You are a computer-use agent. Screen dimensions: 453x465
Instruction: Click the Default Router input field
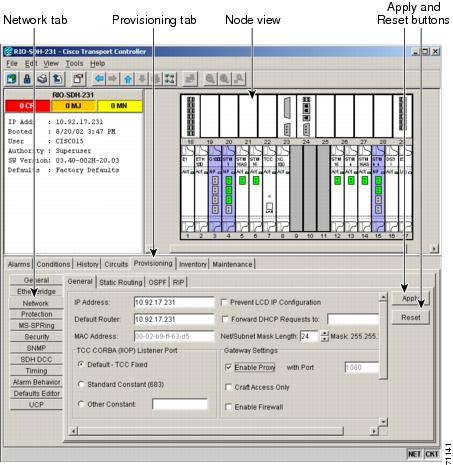coord(174,319)
